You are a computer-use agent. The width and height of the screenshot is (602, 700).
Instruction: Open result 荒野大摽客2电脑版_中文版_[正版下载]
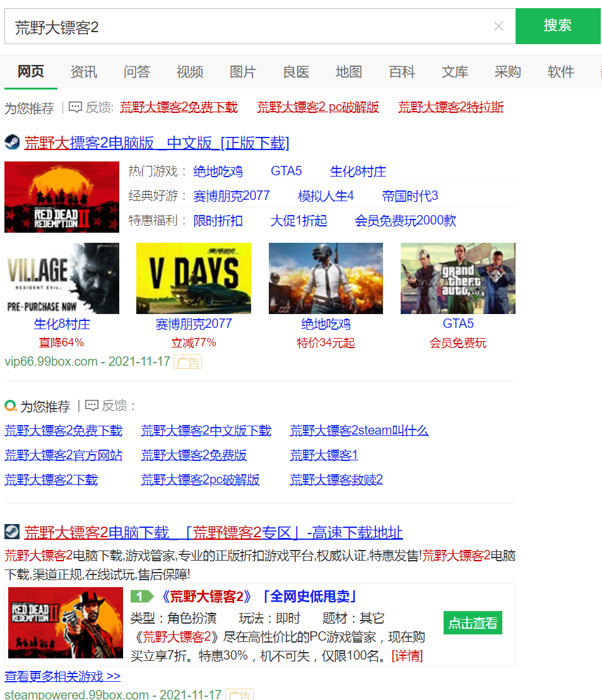tap(156, 143)
